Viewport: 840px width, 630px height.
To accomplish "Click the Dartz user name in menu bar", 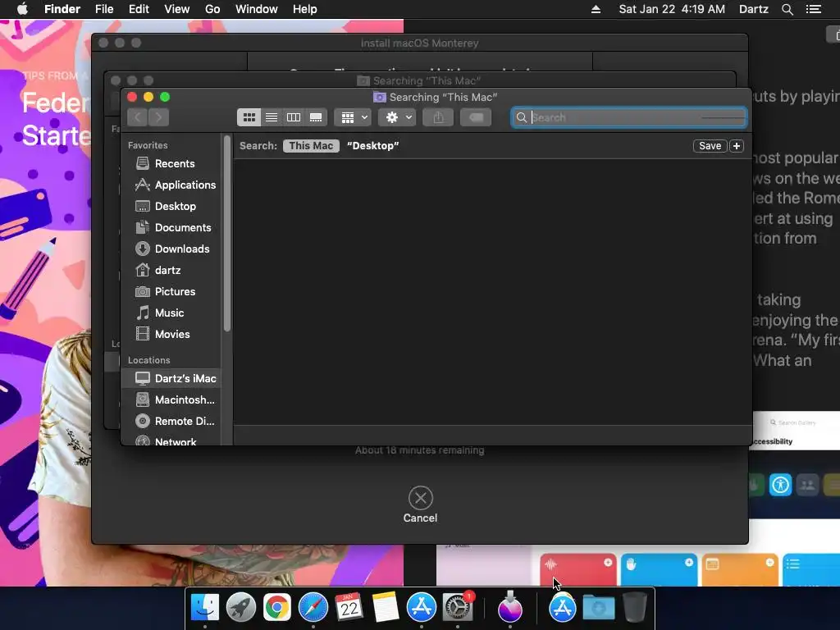I will point(753,9).
